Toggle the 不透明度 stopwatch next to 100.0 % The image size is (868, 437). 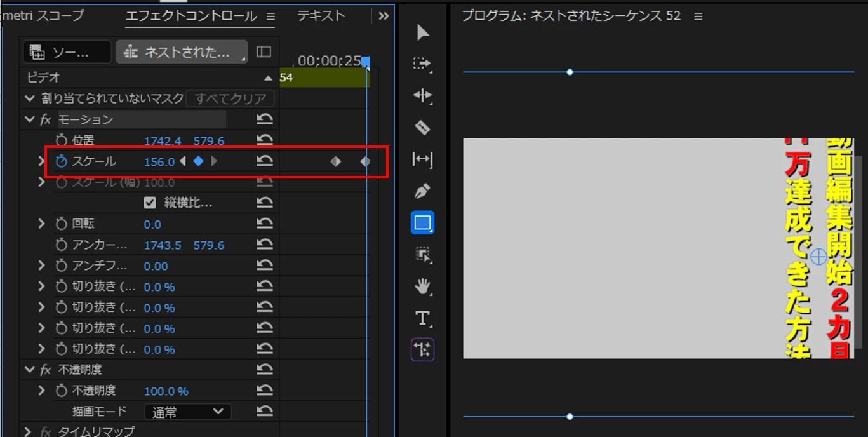click(62, 391)
